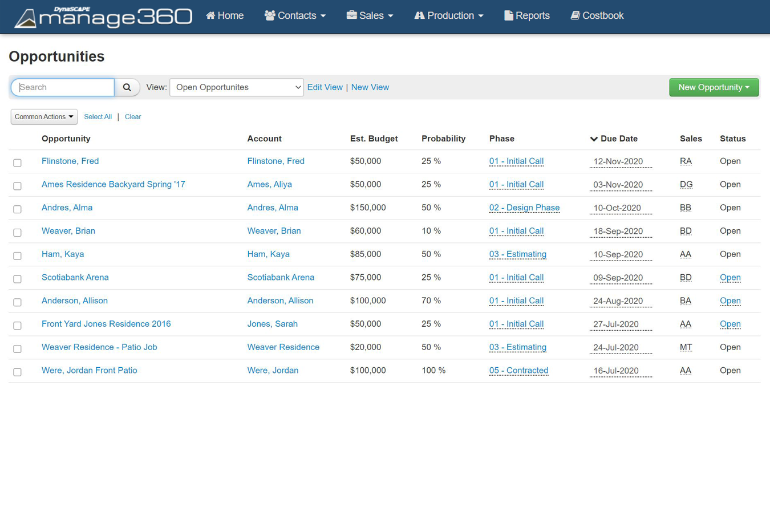Open Ames Residence Backyard Spring '17 opportunity

coord(113,184)
